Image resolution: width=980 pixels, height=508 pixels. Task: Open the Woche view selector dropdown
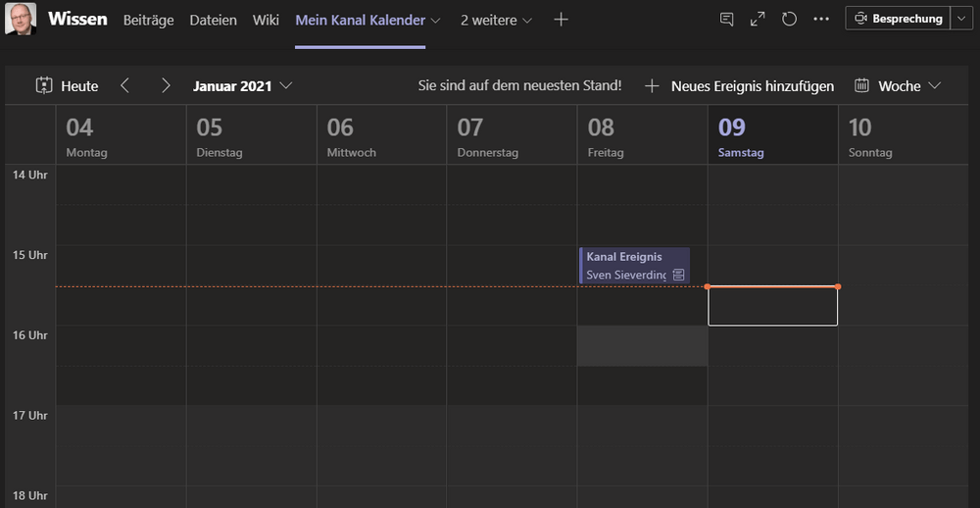[898, 85]
